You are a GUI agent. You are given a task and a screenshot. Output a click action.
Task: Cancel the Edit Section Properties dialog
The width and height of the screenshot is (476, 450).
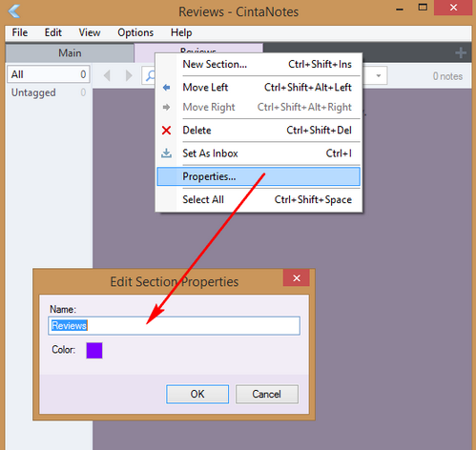[267, 394]
